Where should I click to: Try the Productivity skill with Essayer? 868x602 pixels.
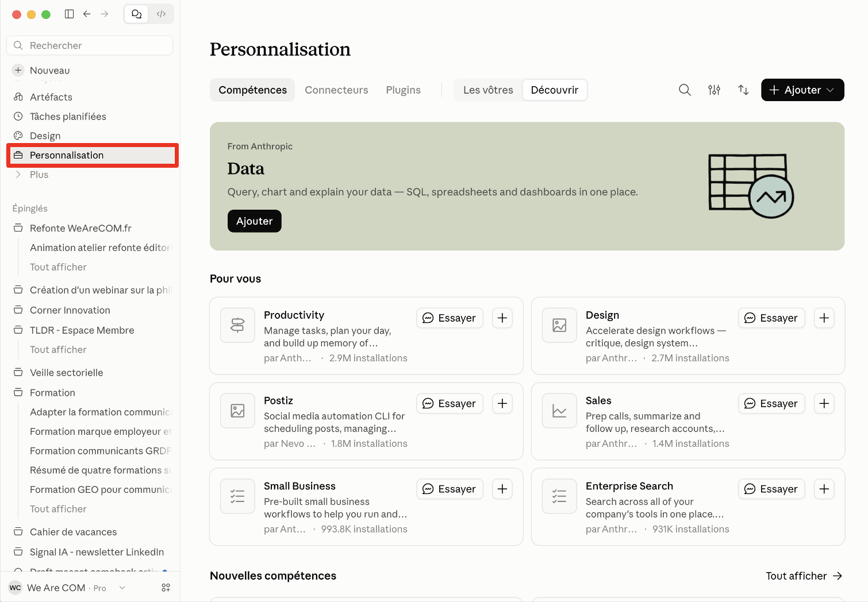[x=450, y=318]
